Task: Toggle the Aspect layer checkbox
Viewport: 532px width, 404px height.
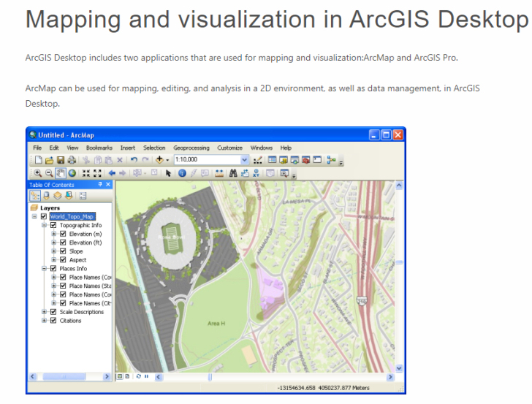Action: click(63, 260)
